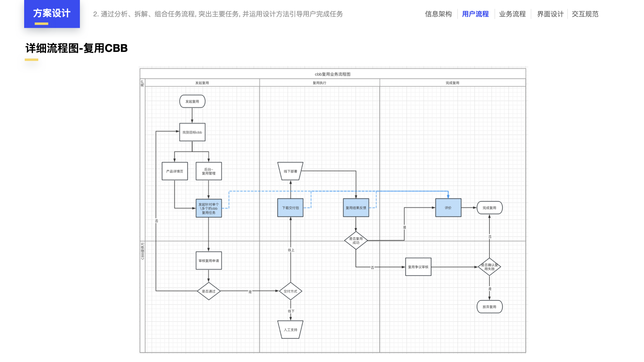Click the CBB提供方 swimlane label
The image size is (644, 362).
[143, 251]
